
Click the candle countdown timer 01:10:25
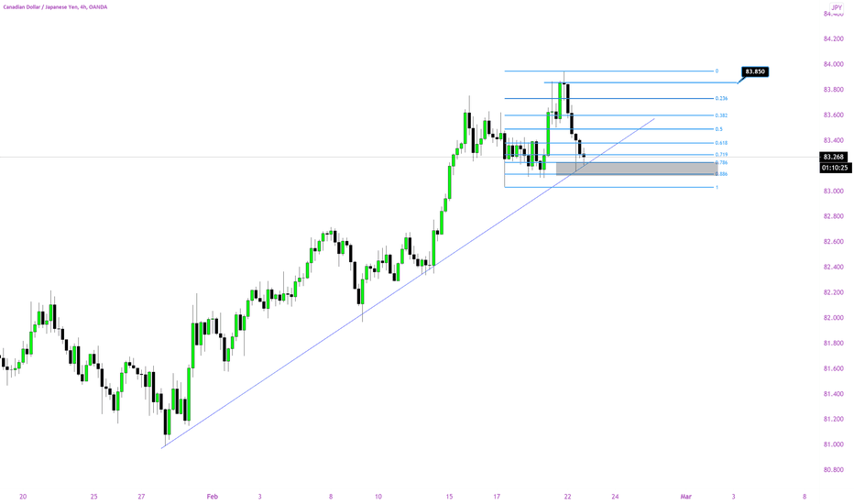(x=836, y=168)
